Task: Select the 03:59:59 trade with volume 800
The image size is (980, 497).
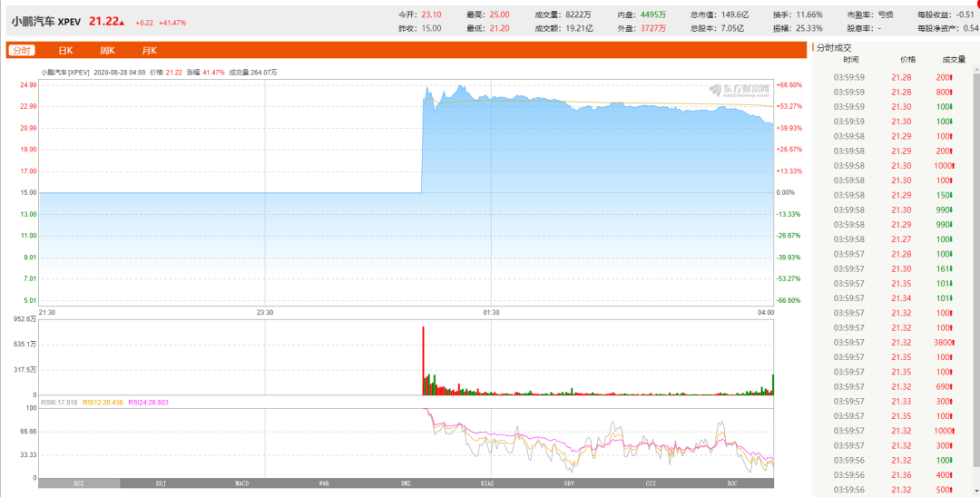Action: click(x=893, y=92)
